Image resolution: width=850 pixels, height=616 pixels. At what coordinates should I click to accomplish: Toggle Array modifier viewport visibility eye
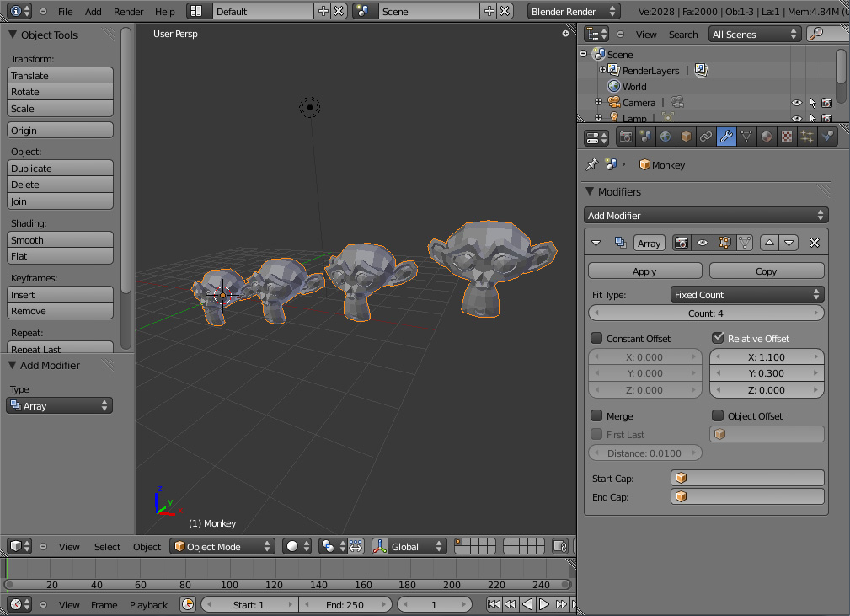(x=702, y=243)
